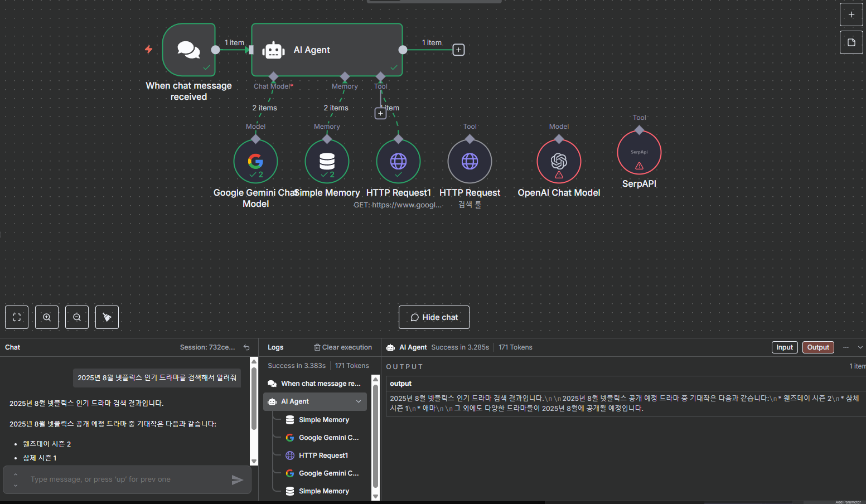Switch output panel to Input view
This screenshot has height=504, width=866.
point(785,347)
